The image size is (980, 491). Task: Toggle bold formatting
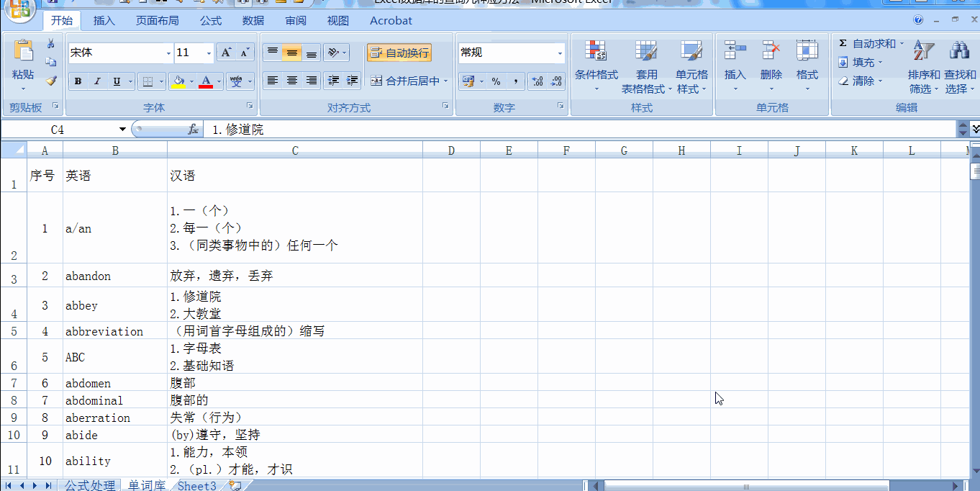tap(78, 81)
